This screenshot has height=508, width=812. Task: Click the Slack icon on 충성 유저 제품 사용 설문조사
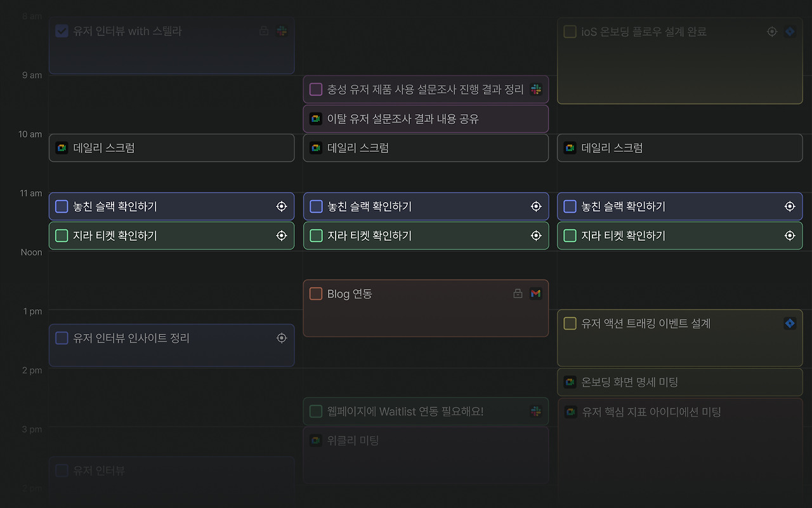click(536, 90)
